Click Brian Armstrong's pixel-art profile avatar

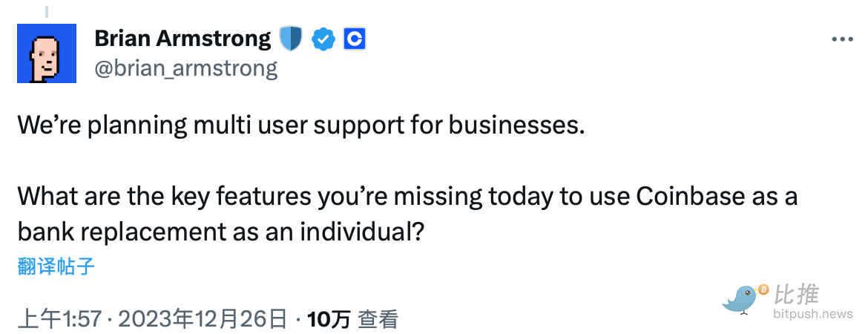click(x=47, y=53)
